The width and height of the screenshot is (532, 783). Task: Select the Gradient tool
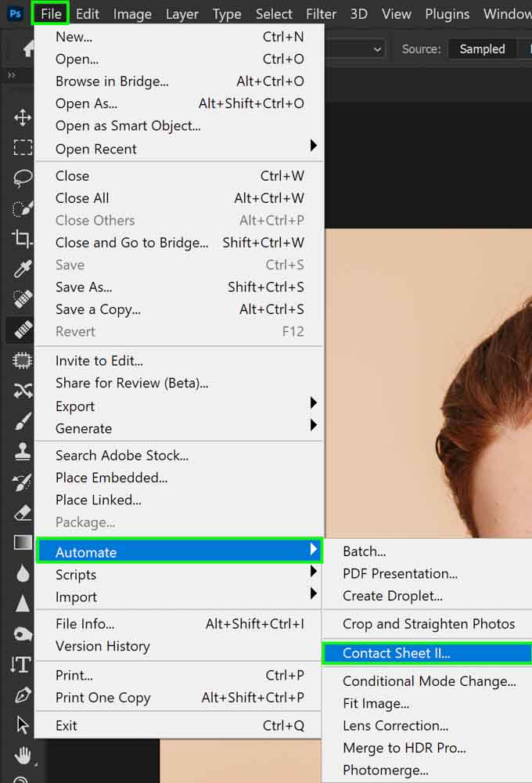tap(22, 543)
